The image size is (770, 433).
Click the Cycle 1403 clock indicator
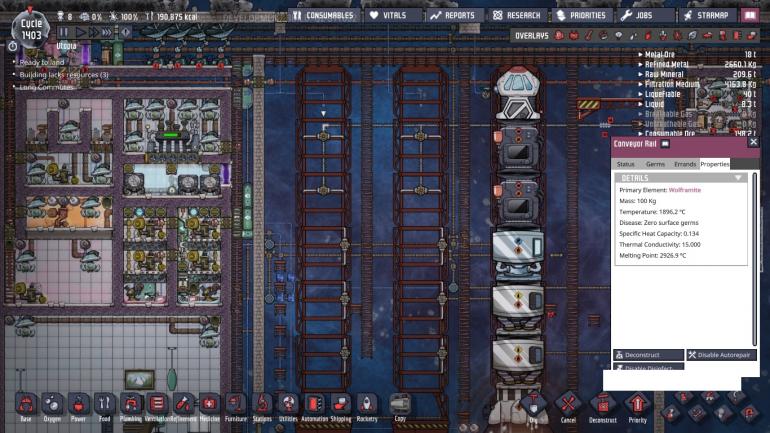click(31, 29)
